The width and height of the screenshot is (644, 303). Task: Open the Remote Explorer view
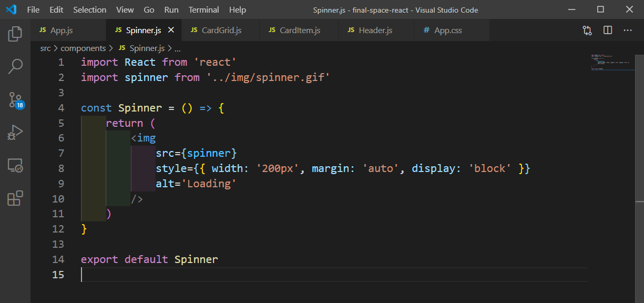coord(15,166)
